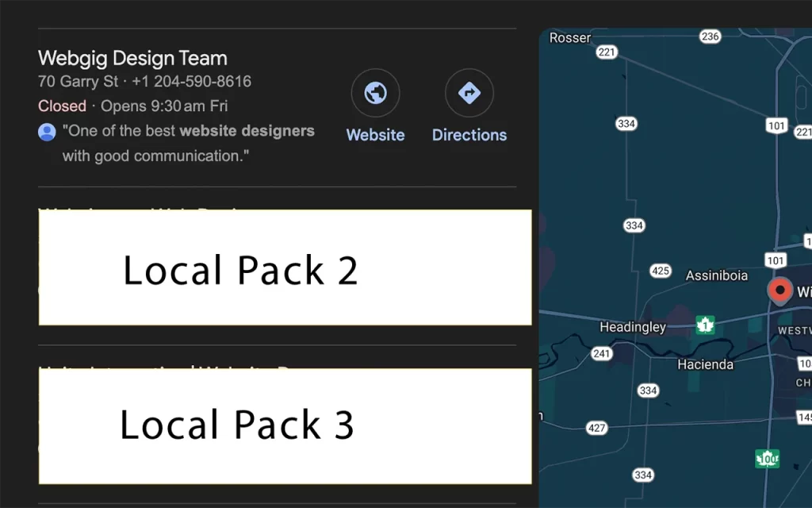
Task: Click the Route 425 shield near Assiniboia
Action: [x=660, y=271]
